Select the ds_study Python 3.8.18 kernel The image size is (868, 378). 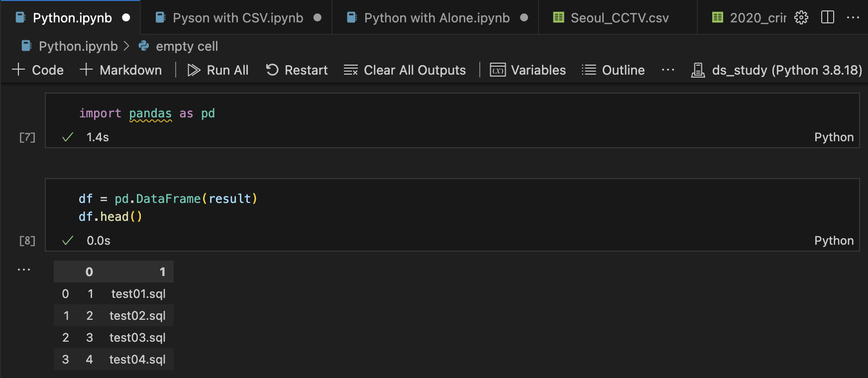[776, 70]
